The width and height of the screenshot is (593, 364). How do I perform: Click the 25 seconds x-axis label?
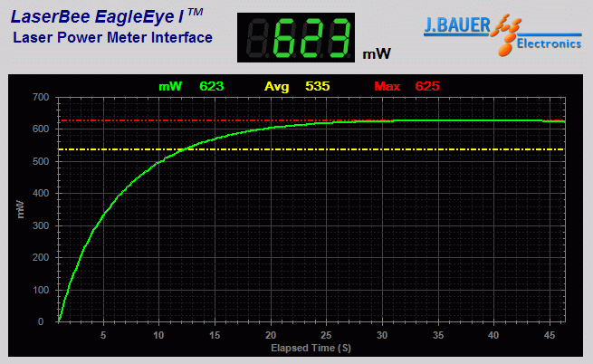326,335
